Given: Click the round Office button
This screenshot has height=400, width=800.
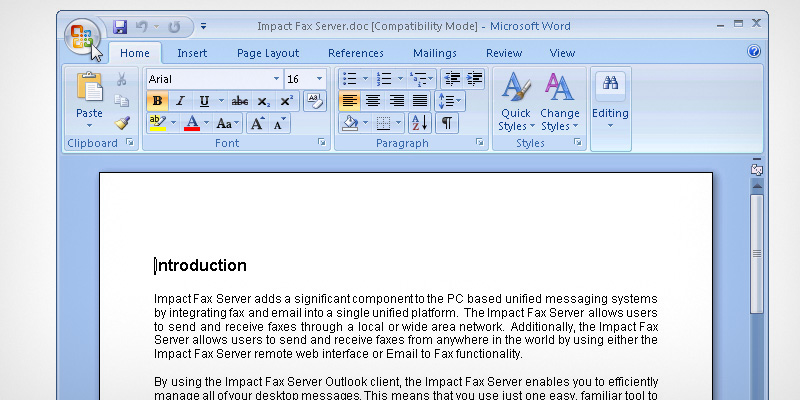Looking at the screenshot, I should pos(83,38).
